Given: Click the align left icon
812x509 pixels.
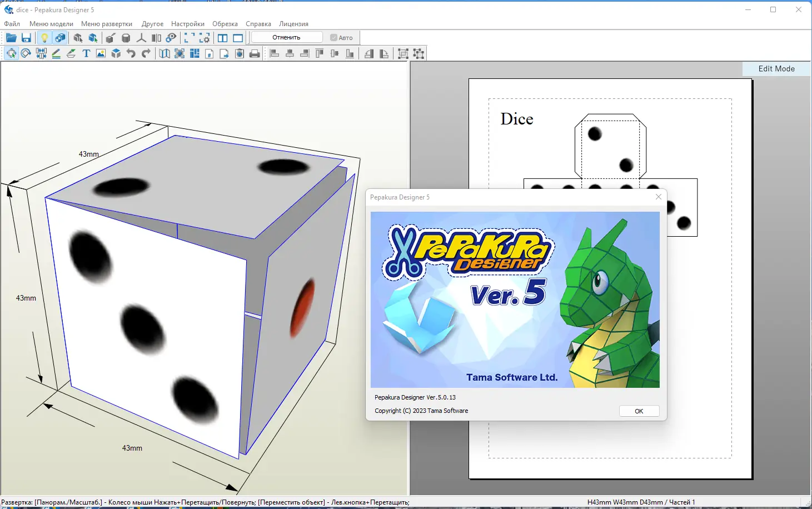Looking at the screenshot, I should pyautogui.click(x=273, y=53).
